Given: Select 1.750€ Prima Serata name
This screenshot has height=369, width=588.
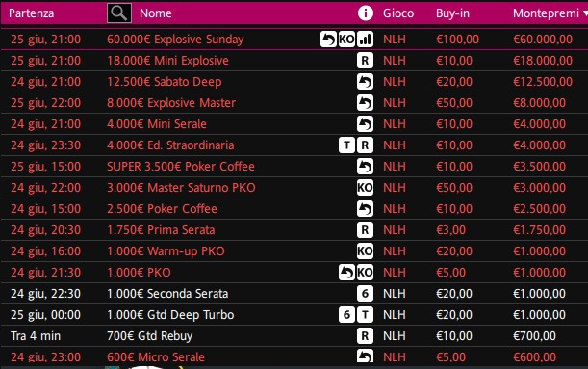Looking at the screenshot, I should point(161,230).
